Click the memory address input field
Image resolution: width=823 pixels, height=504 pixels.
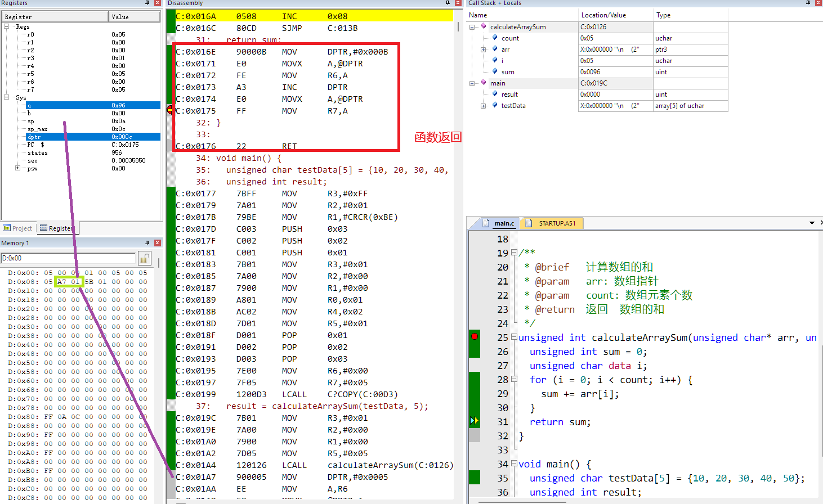(x=68, y=258)
